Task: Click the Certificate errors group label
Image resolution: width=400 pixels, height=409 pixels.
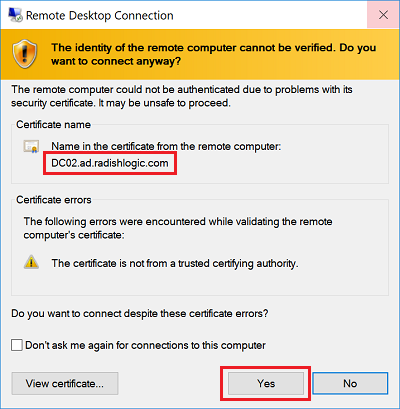Action: (54, 200)
